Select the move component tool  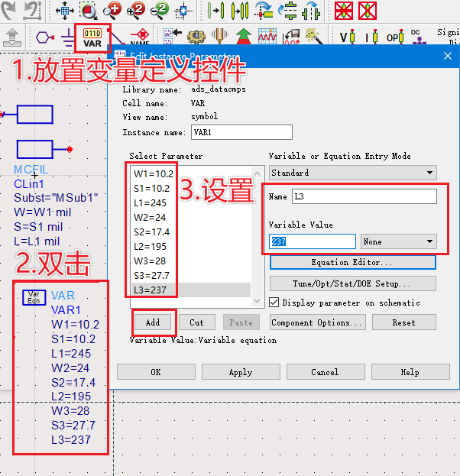point(216,11)
